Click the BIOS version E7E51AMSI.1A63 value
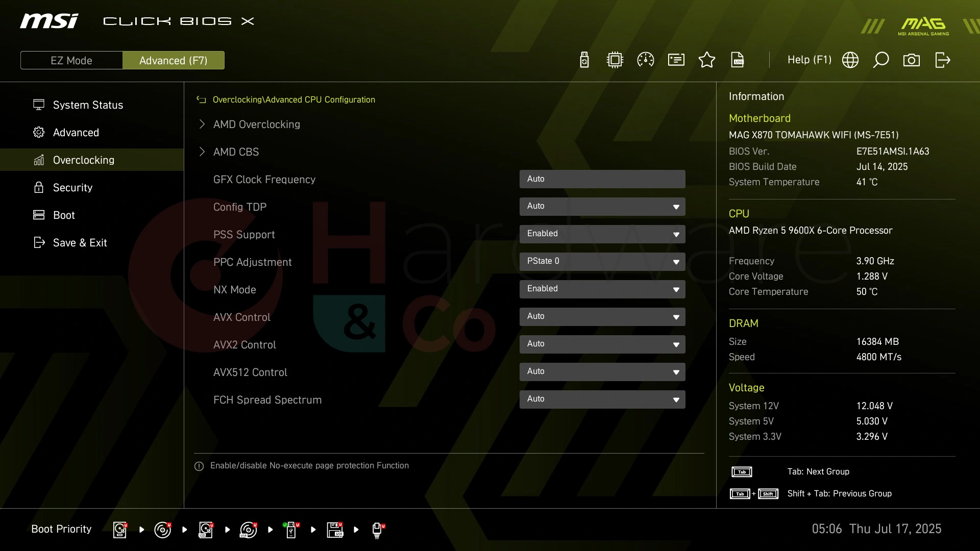Image resolution: width=980 pixels, height=551 pixels. 893,152
